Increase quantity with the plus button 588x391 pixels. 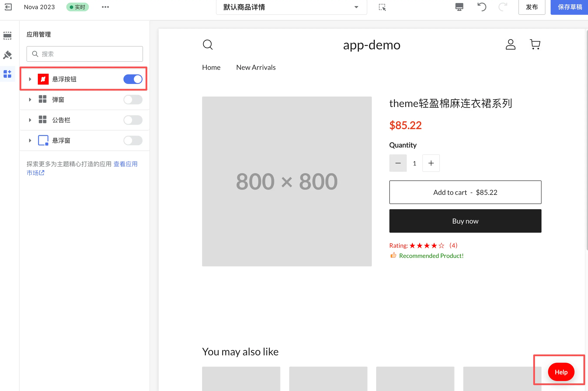[431, 163]
